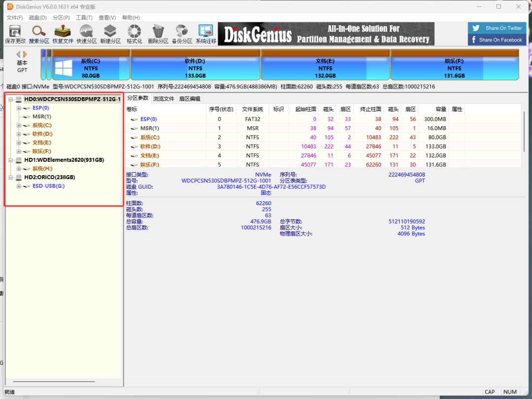This screenshot has width=532, height=399.
Task: Select the 系统(C:) 80.0GB partition bar
Action: 91,65
